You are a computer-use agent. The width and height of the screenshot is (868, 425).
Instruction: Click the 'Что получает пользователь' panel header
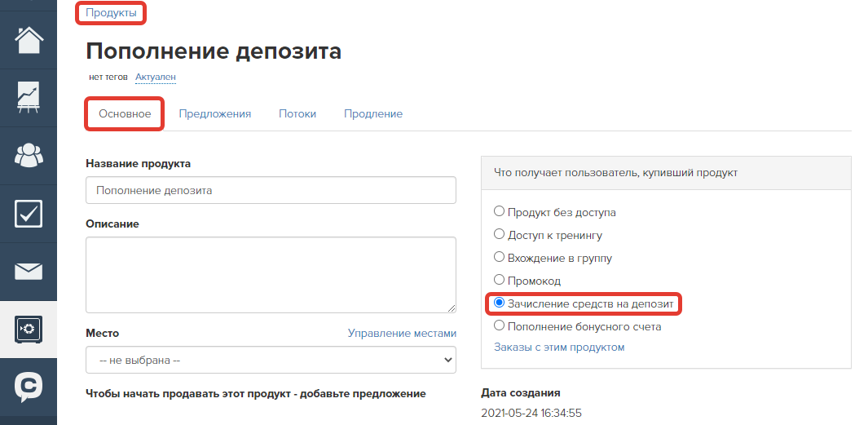click(666, 173)
